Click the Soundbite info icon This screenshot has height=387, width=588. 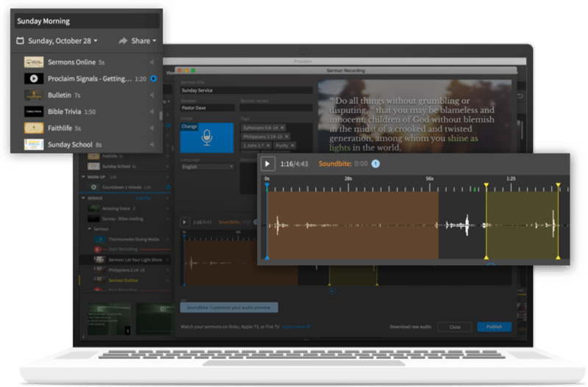coord(376,164)
